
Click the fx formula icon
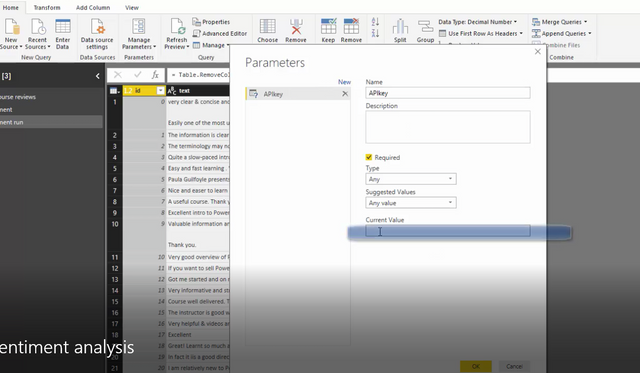pos(155,75)
